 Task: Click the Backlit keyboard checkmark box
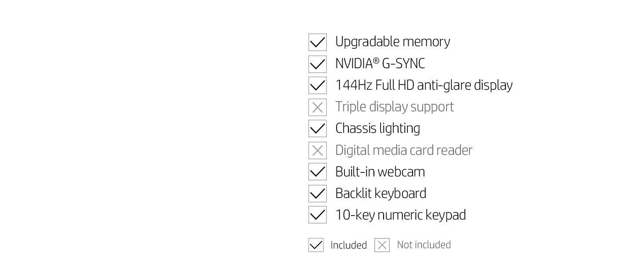[x=317, y=193]
